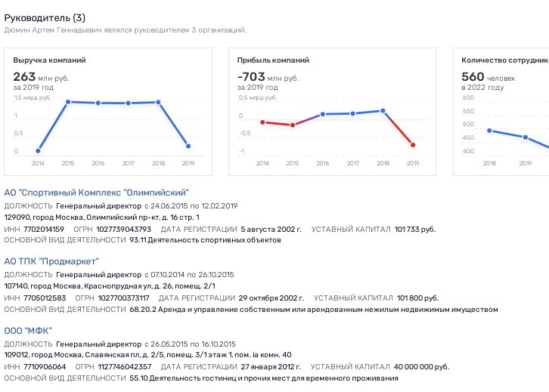Click red 2014 point on profit chart
This screenshot has width=549, height=392.
tap(262, 122)
